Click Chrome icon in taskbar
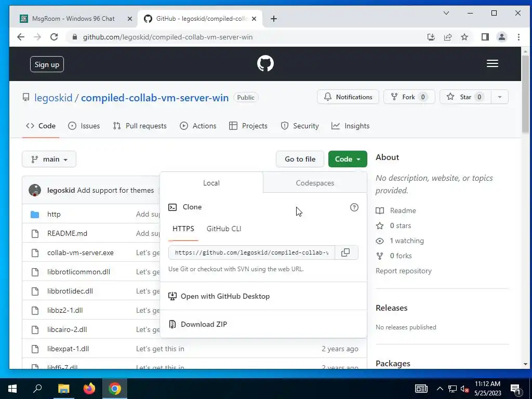The image size is (532, 399). [x=115, y=389]
